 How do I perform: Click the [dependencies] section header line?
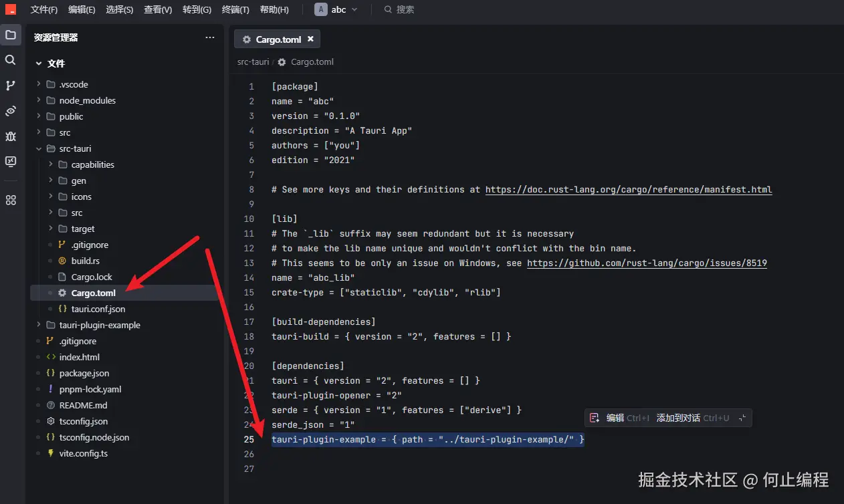(308, 366)
